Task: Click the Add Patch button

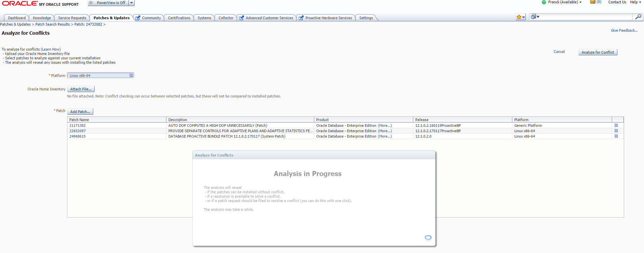Action: pyautogui.click(x=80, y=112)
